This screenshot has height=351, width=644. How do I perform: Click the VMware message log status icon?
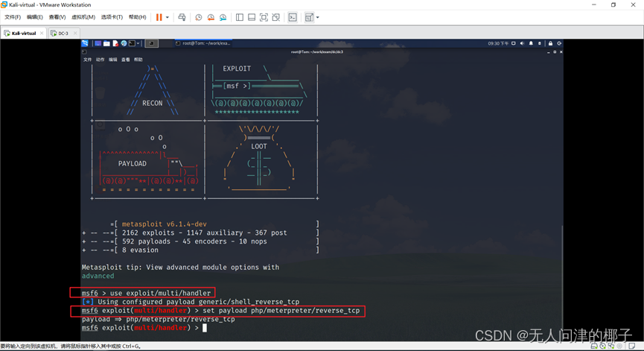[x=632, y=346]
